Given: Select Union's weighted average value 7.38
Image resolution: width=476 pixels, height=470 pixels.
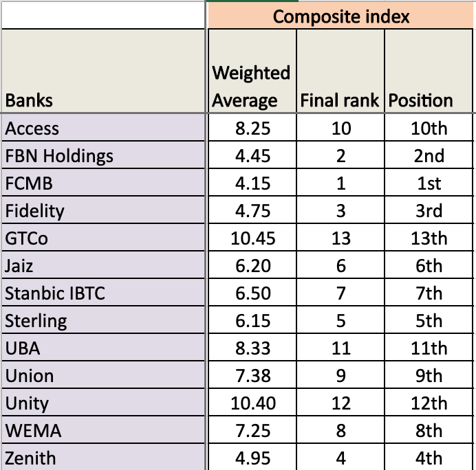Looking at the screenshot, I should [x=252, y=376].
